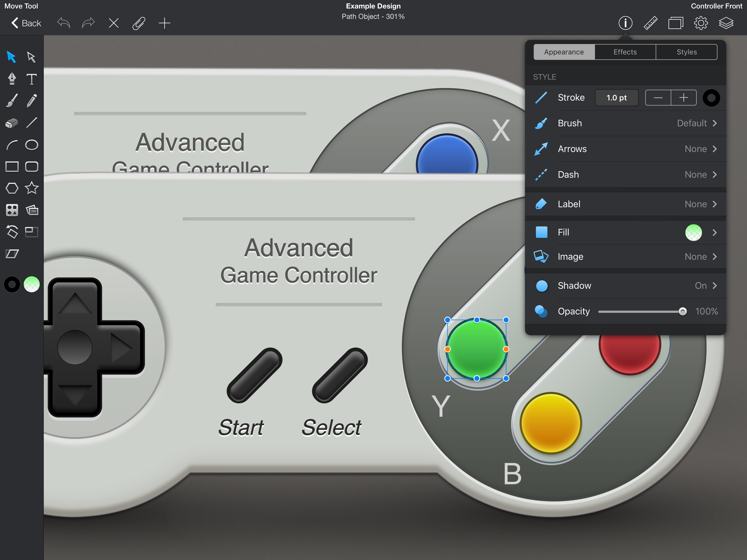Select the Ellipse tool
The height and width of the screenshot is (560, 747).
tap(31, 145)
